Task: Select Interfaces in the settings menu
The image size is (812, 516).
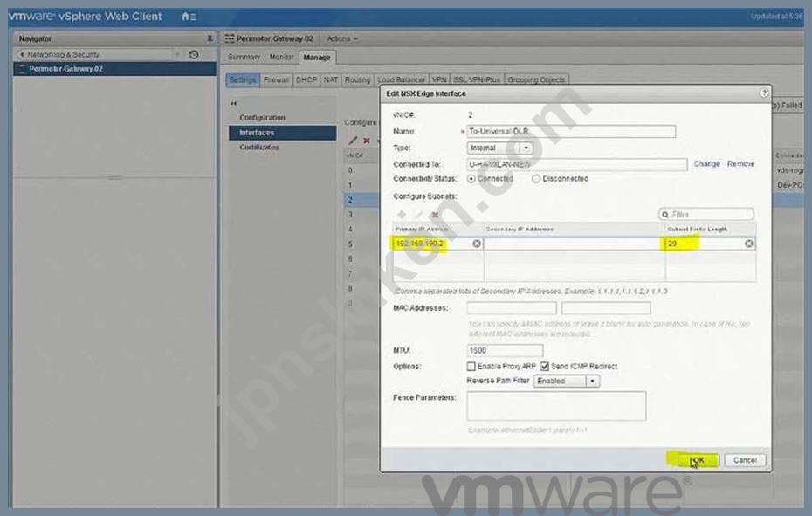Action: pos(283,133)
